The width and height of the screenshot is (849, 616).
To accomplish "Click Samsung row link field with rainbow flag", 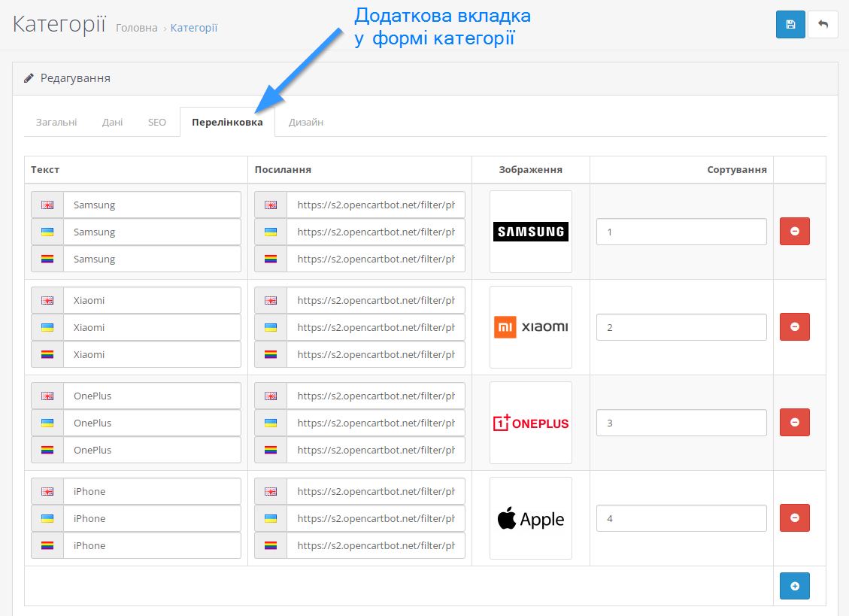I will pos(376,259).
